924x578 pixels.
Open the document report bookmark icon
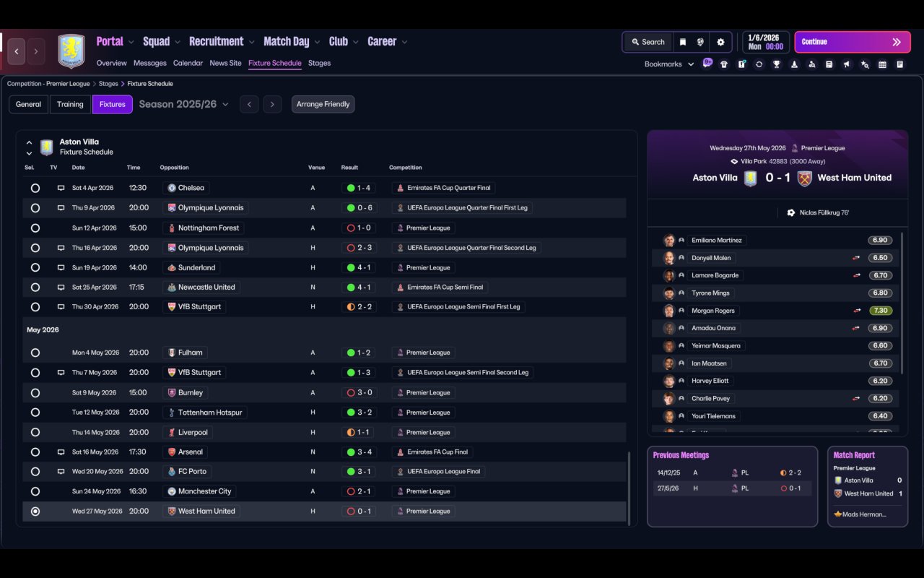click(829, 64)
